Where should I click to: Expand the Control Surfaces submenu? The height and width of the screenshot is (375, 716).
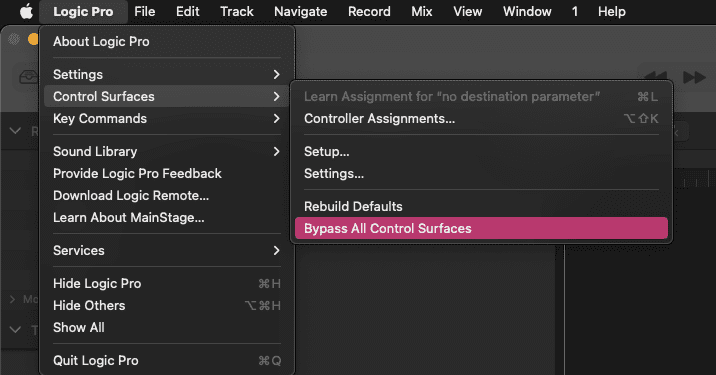[x=167, y=96]
